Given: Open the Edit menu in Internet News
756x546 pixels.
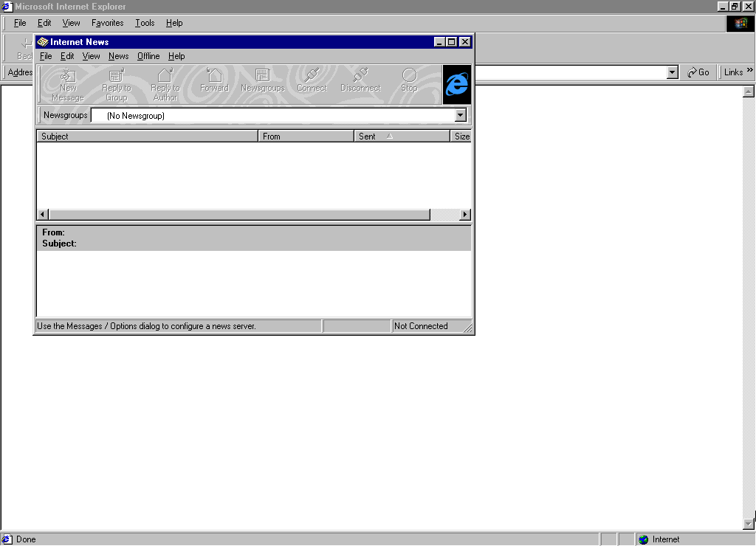Looking at the screenshot, I should pos(67,56).
